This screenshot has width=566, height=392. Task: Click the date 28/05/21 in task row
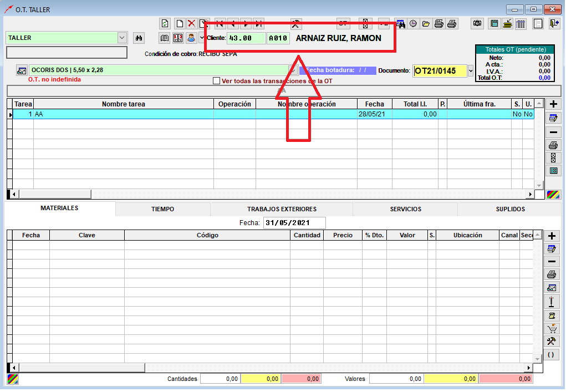pos(372,114)
